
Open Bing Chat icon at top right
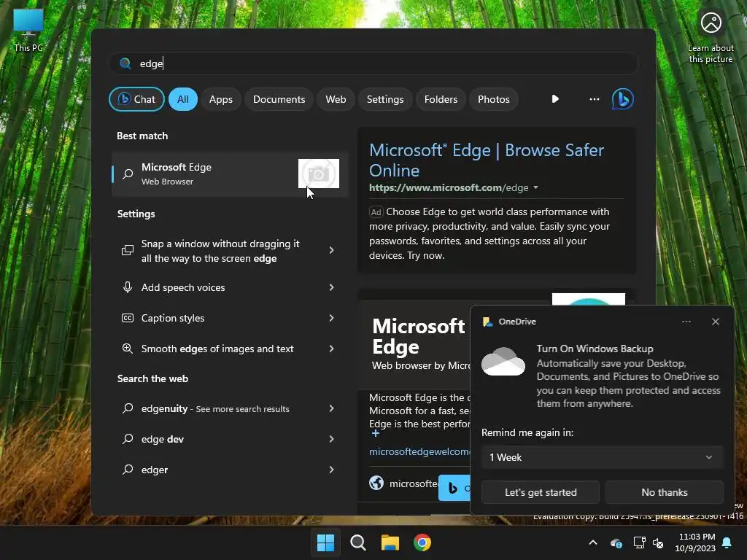coord(623,99)
